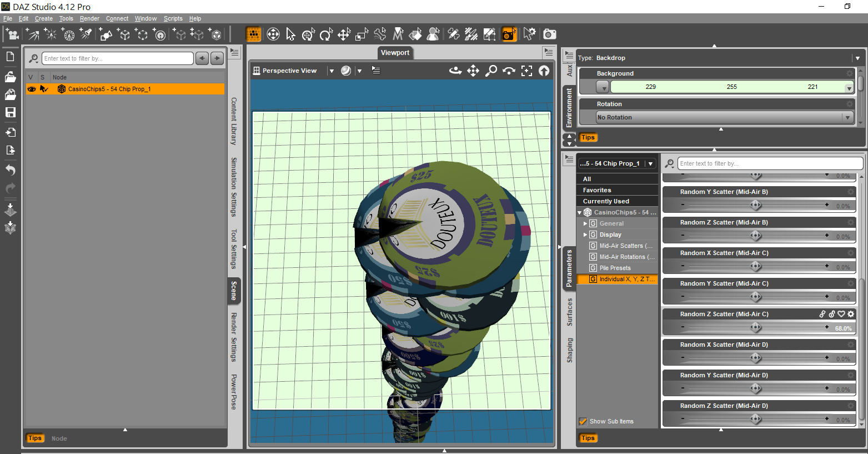Toggle visibility eye for CasinoChips5 node
Image resolution: width=868 pixels, height=454 pixels.
coord(32,89)
